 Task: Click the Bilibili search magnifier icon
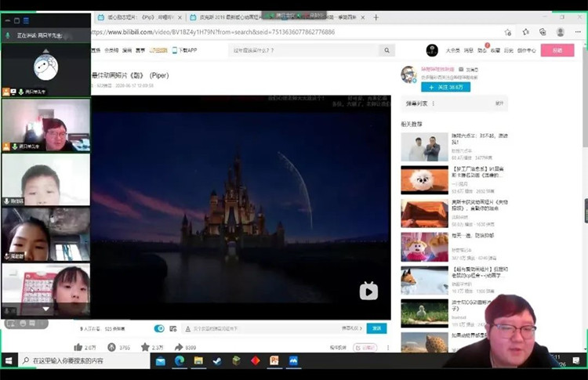387,50
